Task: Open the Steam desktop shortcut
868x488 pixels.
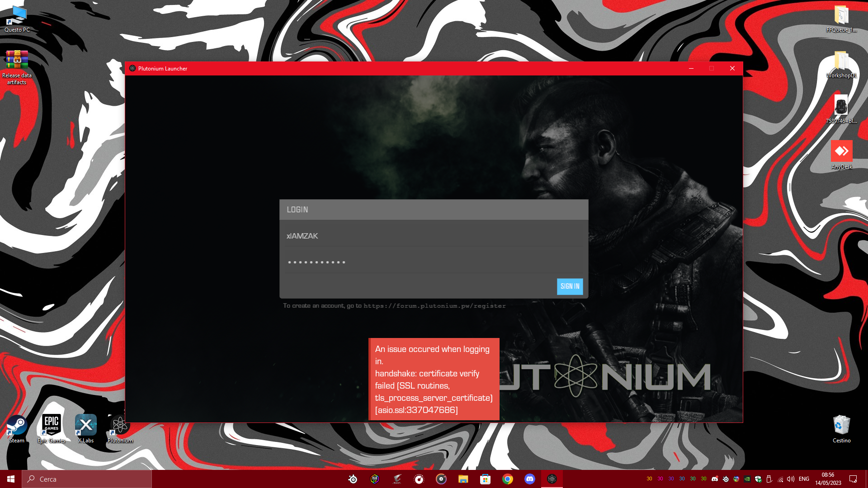Action: click(17, 429)
